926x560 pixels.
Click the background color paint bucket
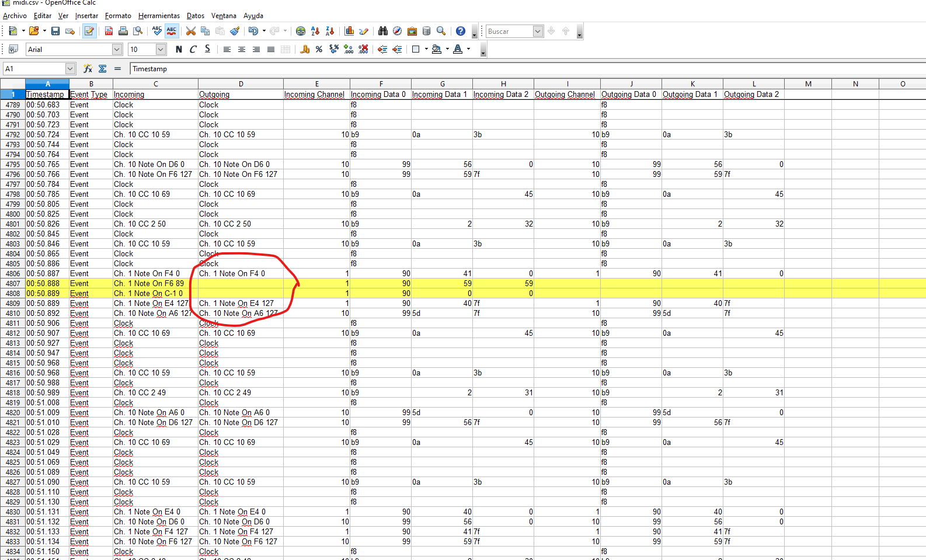[436, 50]
